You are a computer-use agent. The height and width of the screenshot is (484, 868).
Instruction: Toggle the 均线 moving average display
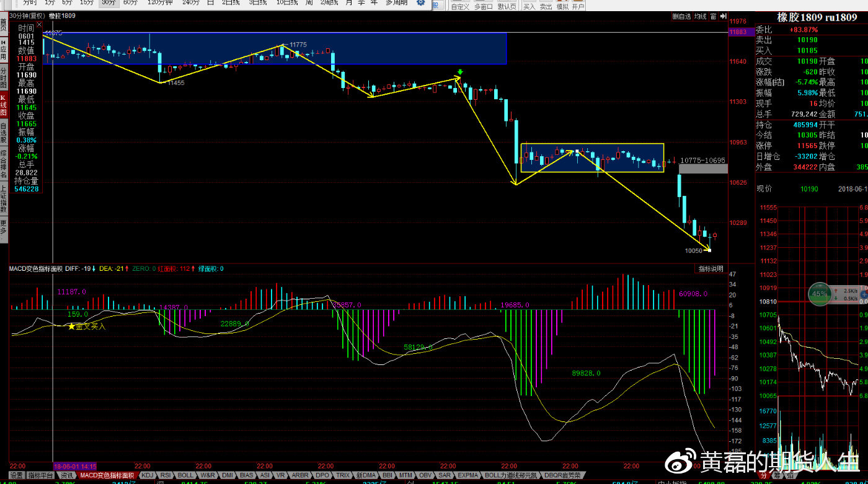[700, 17]
